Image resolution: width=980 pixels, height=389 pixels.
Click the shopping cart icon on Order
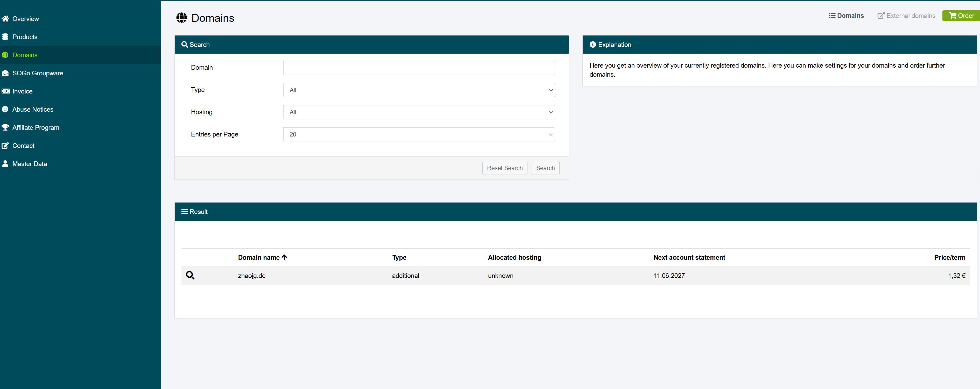click(953, 16)
